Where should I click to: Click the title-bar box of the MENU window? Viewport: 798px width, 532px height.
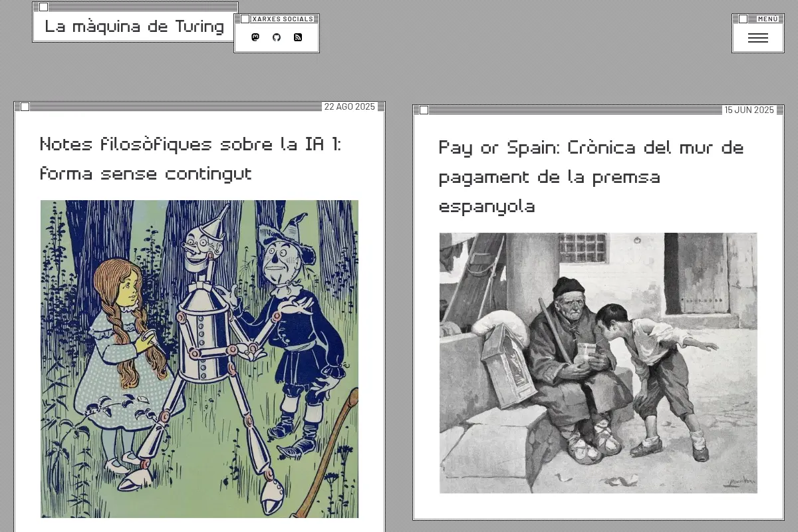point(743,19)
